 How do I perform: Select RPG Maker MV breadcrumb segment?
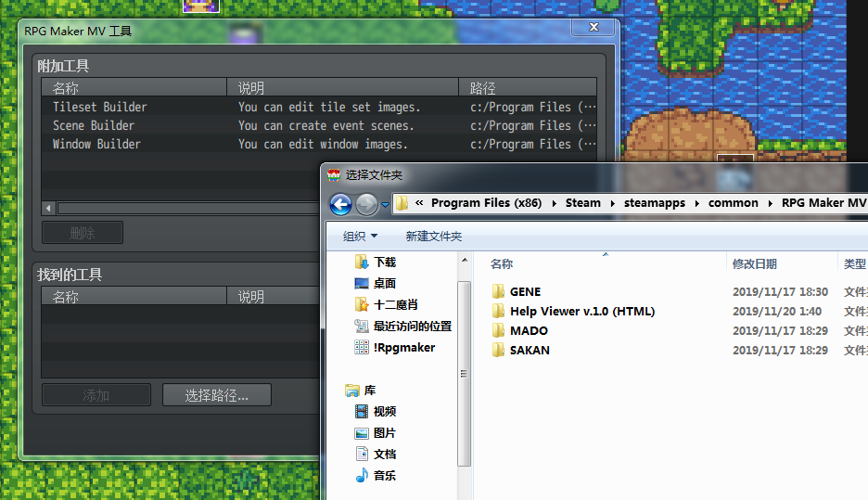click(x=824, y=202)
